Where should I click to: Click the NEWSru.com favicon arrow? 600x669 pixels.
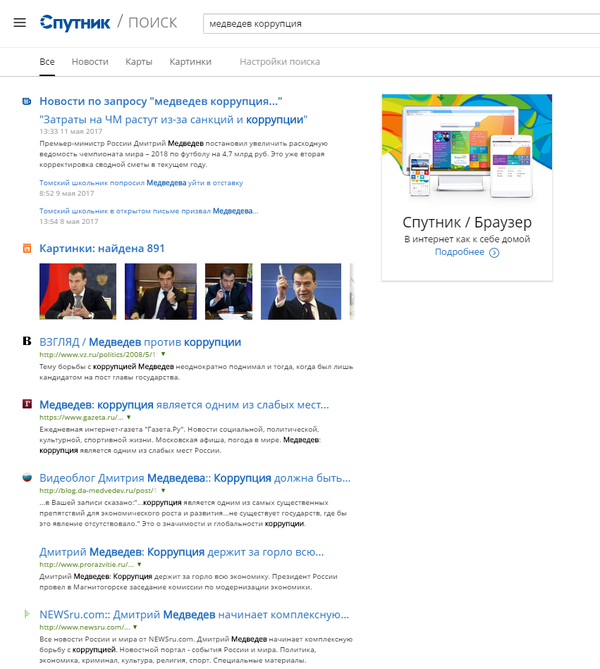27,613
